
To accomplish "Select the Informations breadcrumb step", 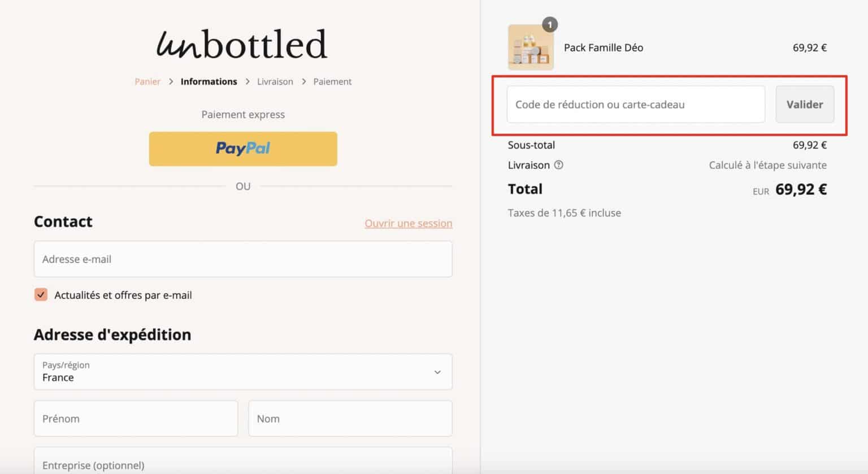I will point(209,81).
